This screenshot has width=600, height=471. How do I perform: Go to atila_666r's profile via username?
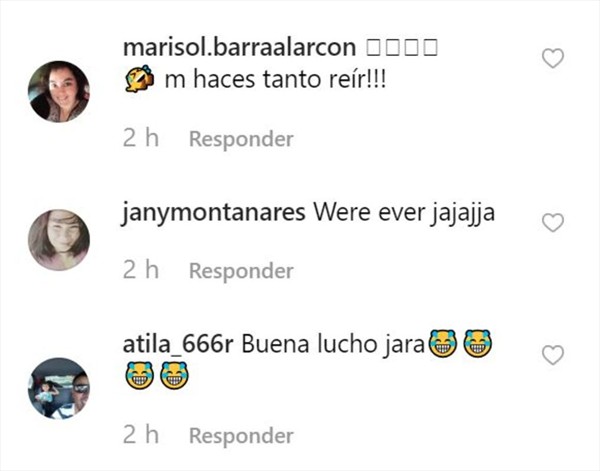coord(178,344)
